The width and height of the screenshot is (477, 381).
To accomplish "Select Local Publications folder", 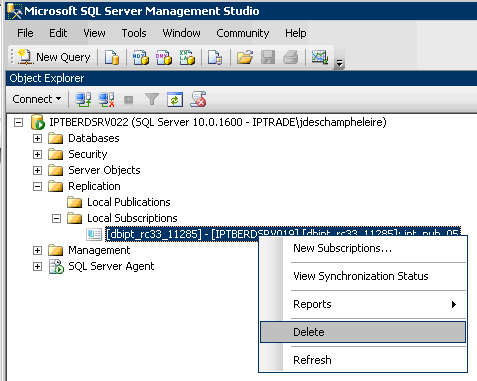I will click(x=129, y=202).
